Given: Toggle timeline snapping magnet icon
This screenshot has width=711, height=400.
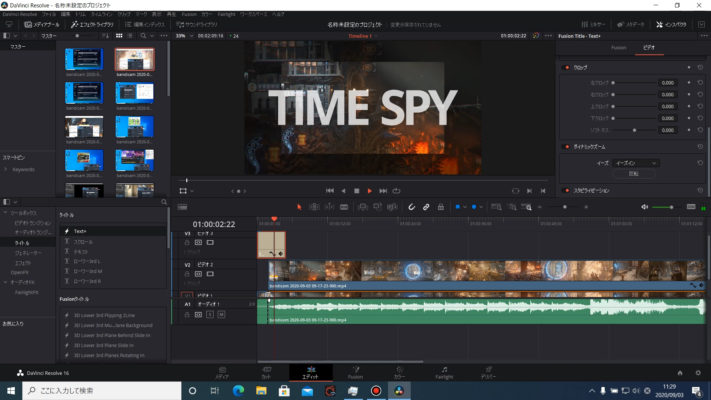Looking at the screenshot, I should click(x=411, y=207).
